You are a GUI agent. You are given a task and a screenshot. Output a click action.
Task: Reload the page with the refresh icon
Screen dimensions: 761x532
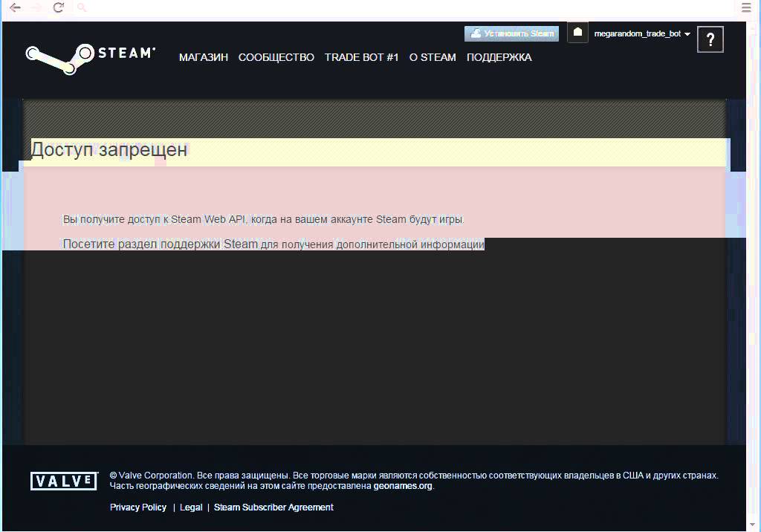tap(58, 7)
